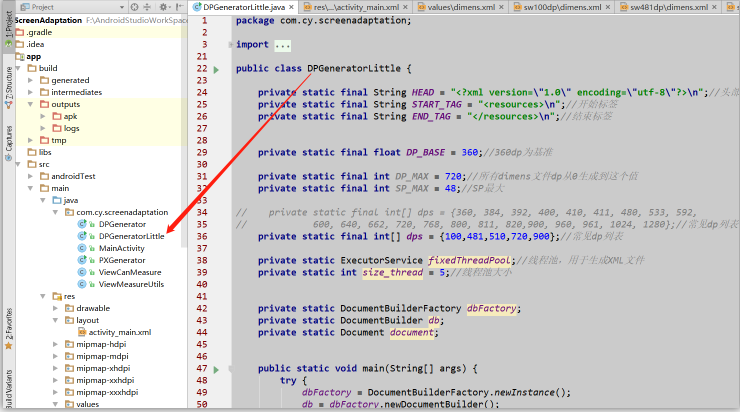
Task: Collapse the java source folder
Action: click(x=43, y=200)
